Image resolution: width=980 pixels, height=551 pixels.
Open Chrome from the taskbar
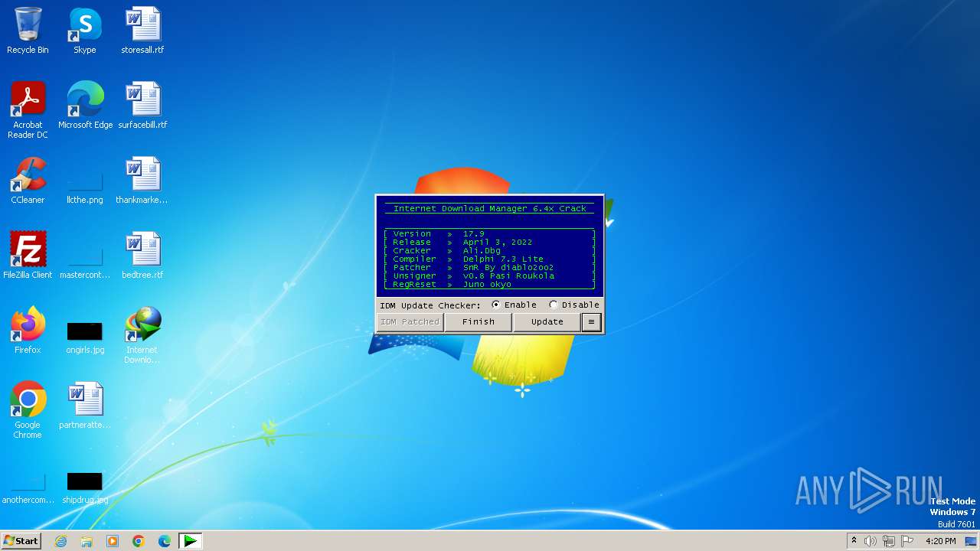139,541
